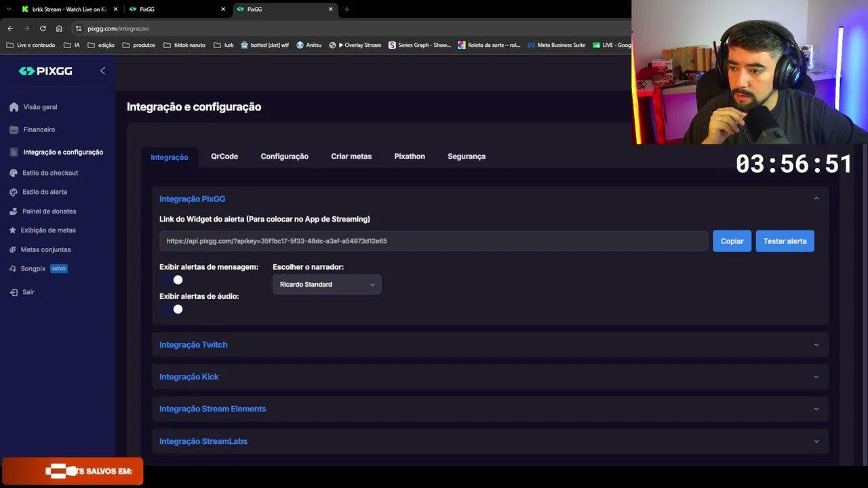868x488 pixels.
Task: Click the PIXGG logo in the sidebar
Action: tap(45, 71)
